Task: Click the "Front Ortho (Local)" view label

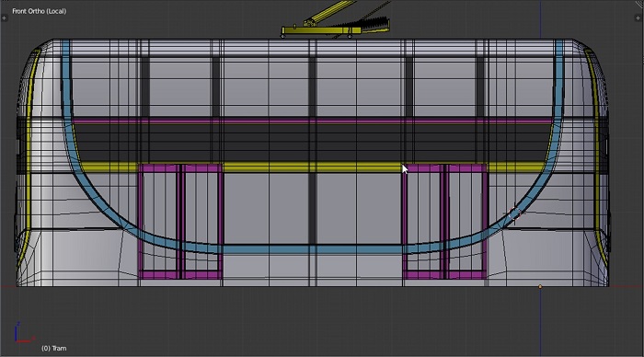Action: [39, 11]
